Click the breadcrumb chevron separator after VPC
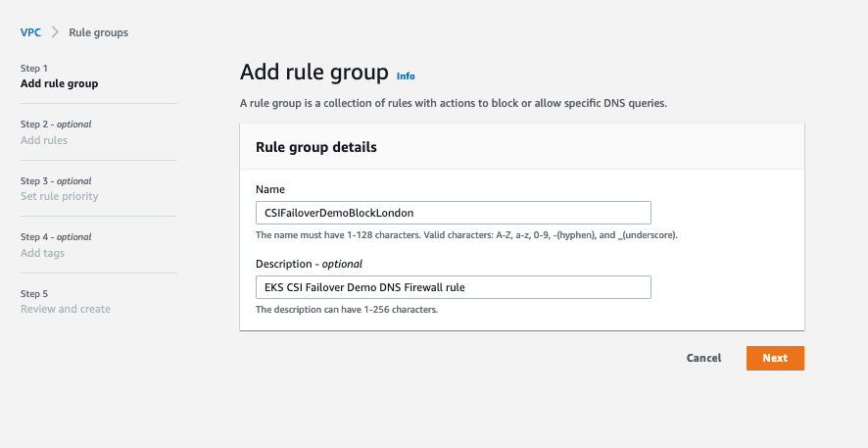This screenshot has height=448, width=868. click(x=55, y=32)
